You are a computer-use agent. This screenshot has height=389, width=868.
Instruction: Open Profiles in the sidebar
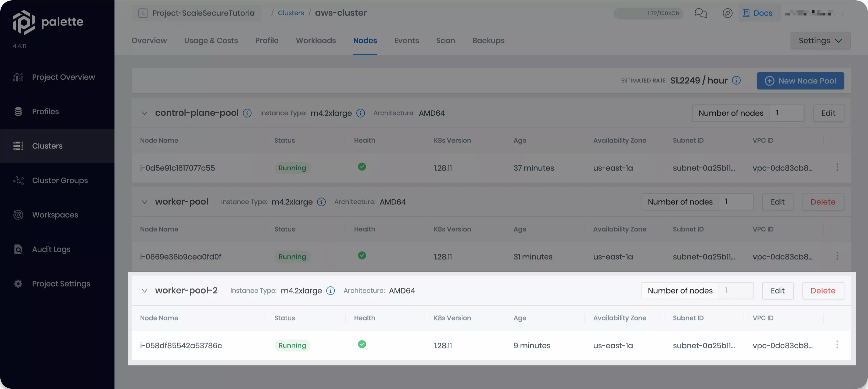click(57, 112)
